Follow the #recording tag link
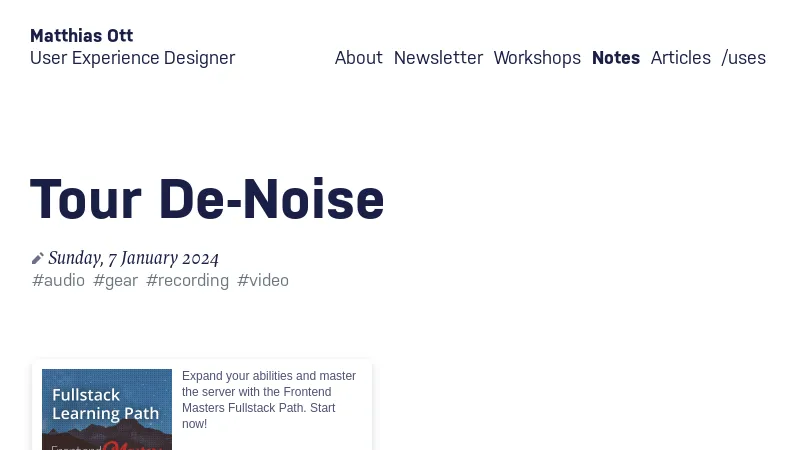Screen dimensions: 800x450 point(187,280)
